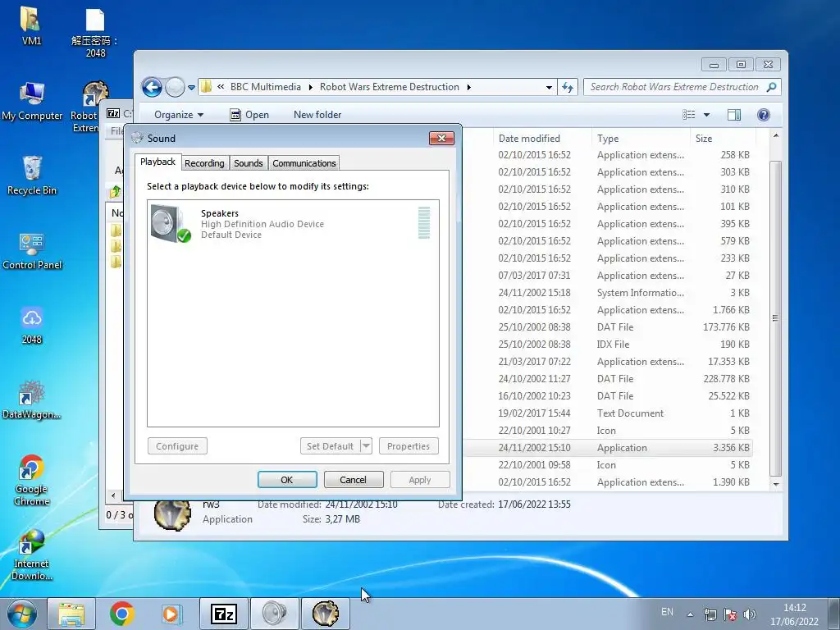
Task: Switch to the Sounds tab
Action: [x=249, y=163]
